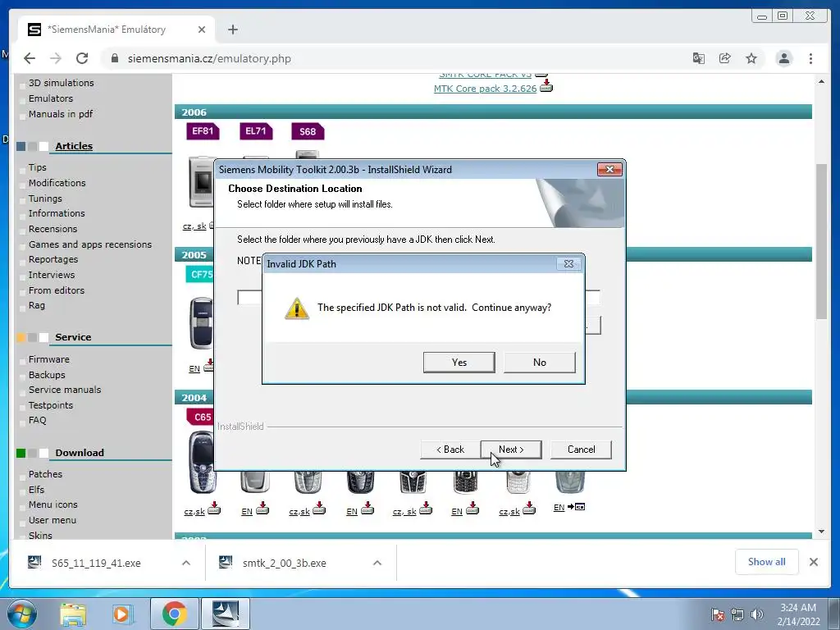Click Yes in Invalid JDK Path dialog

459,362
